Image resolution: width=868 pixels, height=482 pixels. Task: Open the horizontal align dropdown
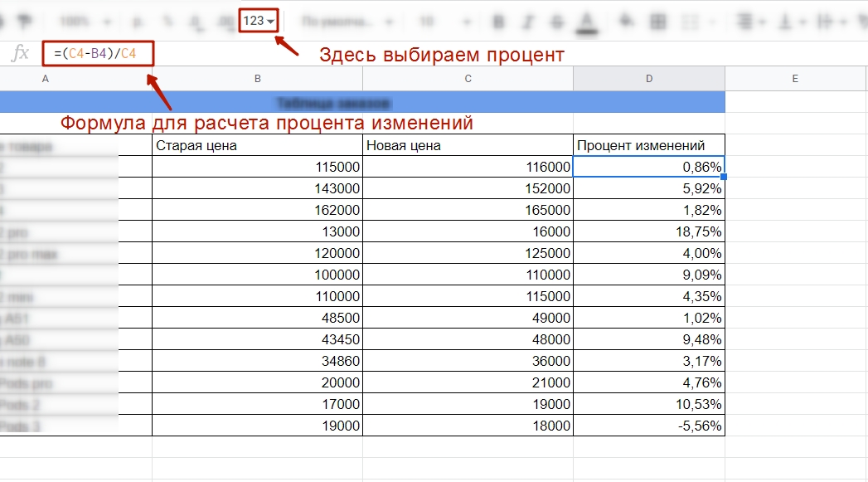[750, 22]
